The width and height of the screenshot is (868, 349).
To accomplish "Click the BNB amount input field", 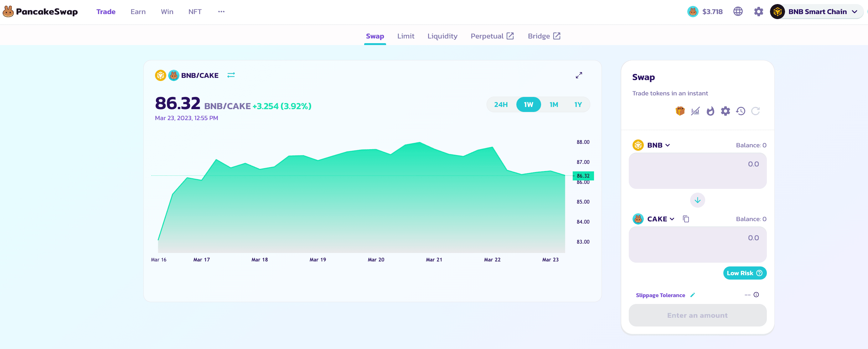I will (697, 171).
